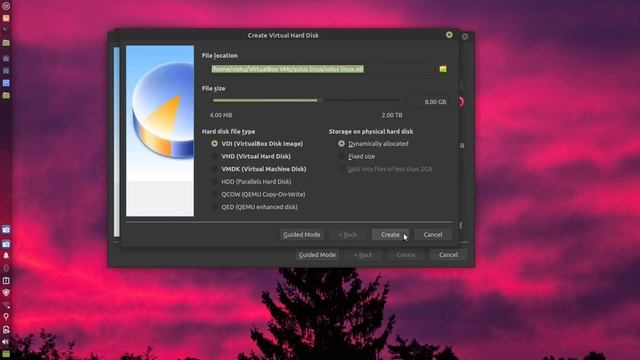Click the Create button in the hard disk dialog
The image size is (640, 360).
coord(390,235)
